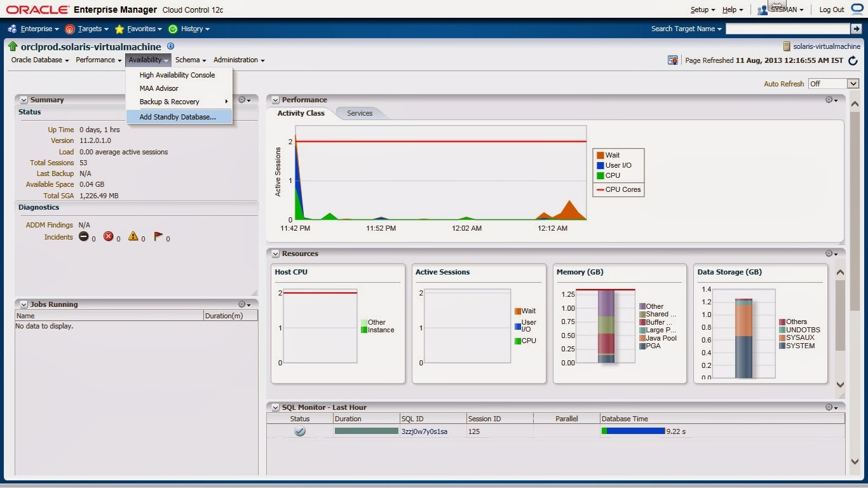Open the Performance panel gear menu
This screenshot has height=488, width=868.
pos(829,99)
